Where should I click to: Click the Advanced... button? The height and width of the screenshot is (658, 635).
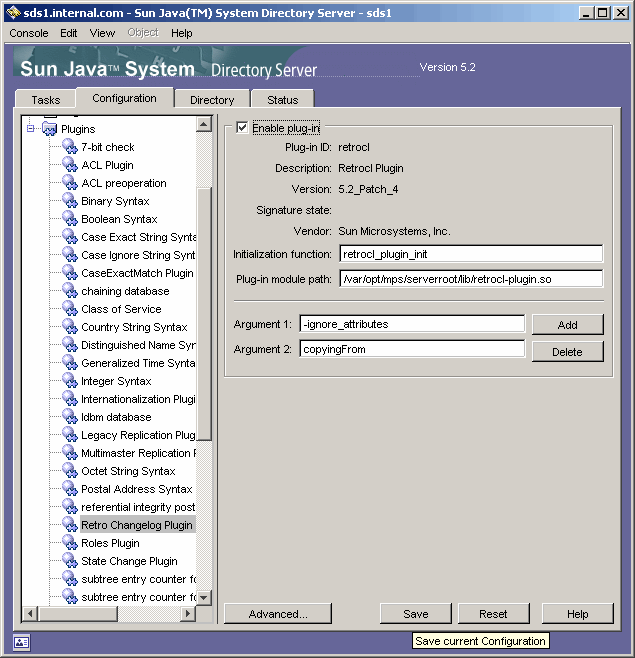point(278,614)
